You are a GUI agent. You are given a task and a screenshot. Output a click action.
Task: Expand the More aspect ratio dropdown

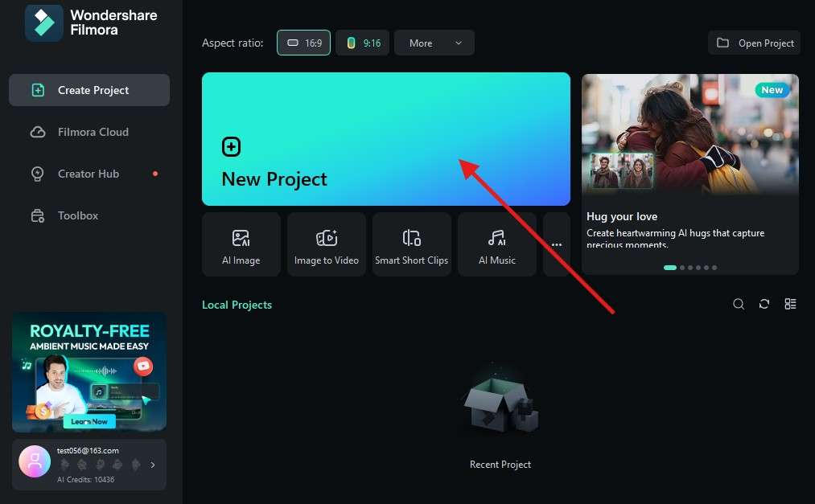tap(434, 43)
